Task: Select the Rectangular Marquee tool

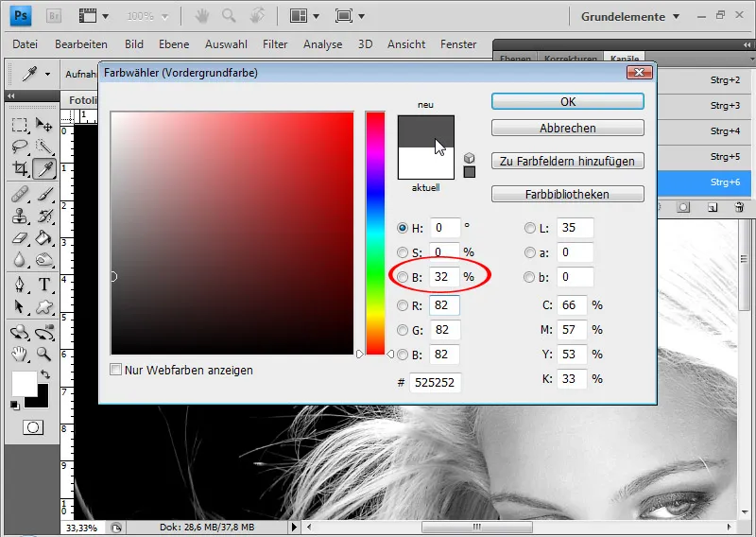Action: 19,126
